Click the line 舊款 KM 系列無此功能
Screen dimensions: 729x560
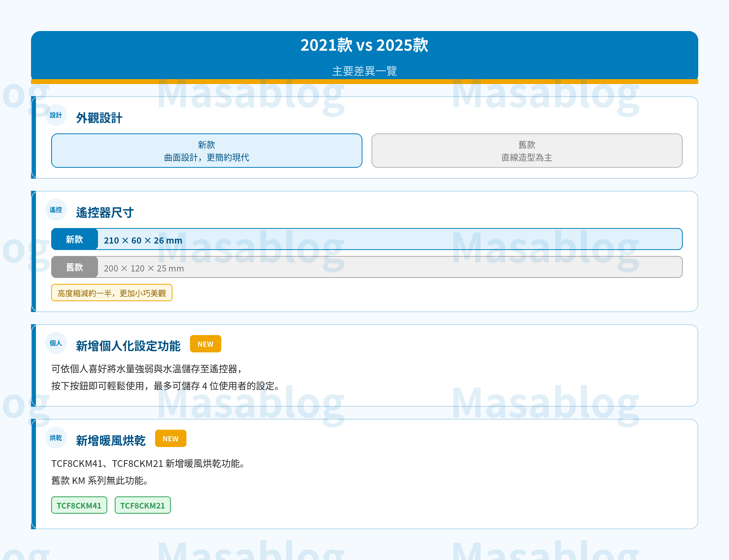[x=100, y=480]
